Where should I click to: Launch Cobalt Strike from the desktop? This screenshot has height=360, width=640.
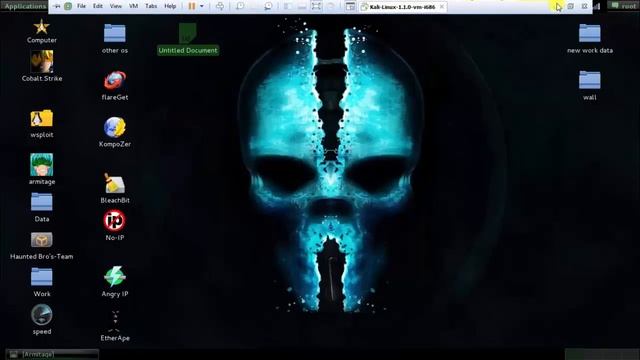pyautogui.click(x=42, y=62)
